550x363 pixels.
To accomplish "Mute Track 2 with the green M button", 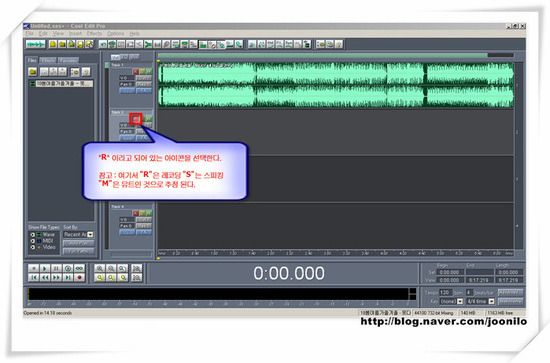I will [149, 119].
